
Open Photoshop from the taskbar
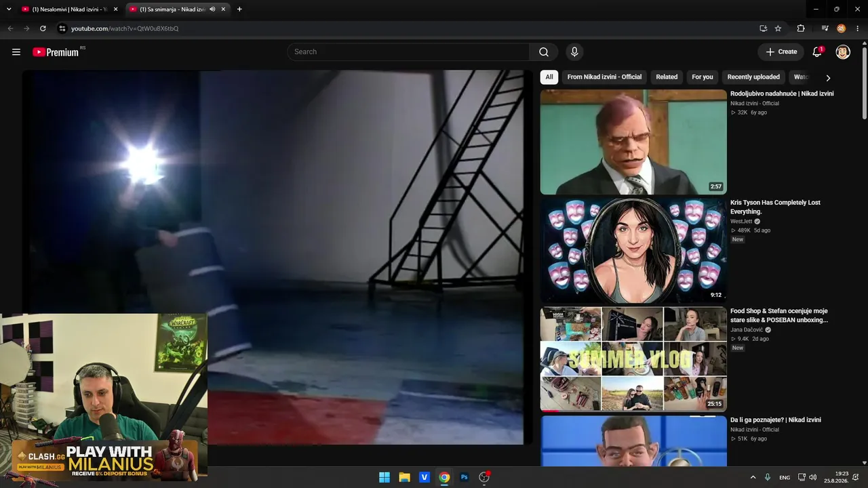465,477
